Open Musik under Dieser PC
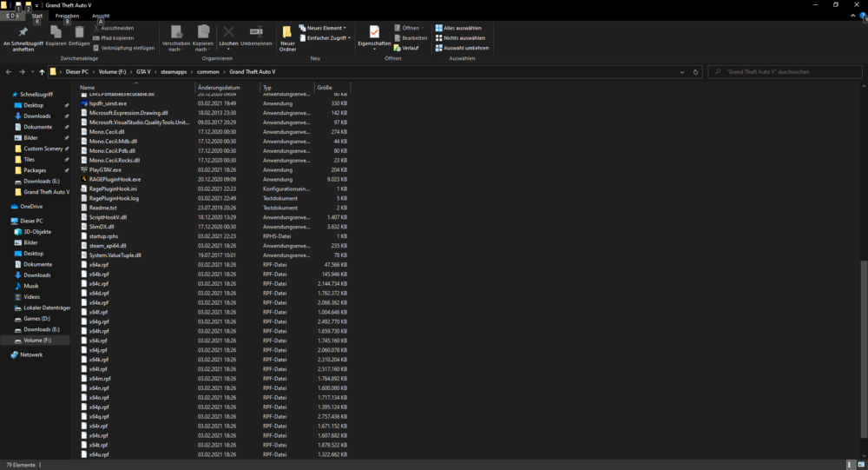Viewport: 868px width, 470px height. coord(30,286)
